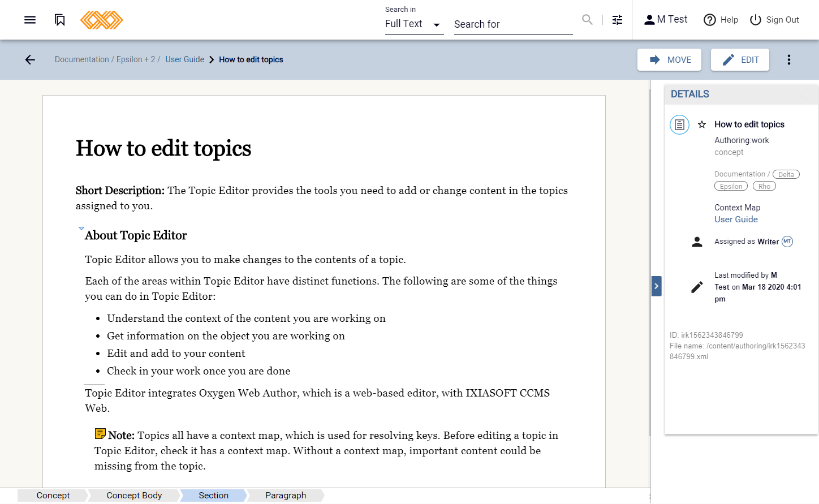Screen dimensions: 819x504
Task: Open User Guide breadcrumb link
Action: click(184, 59)
